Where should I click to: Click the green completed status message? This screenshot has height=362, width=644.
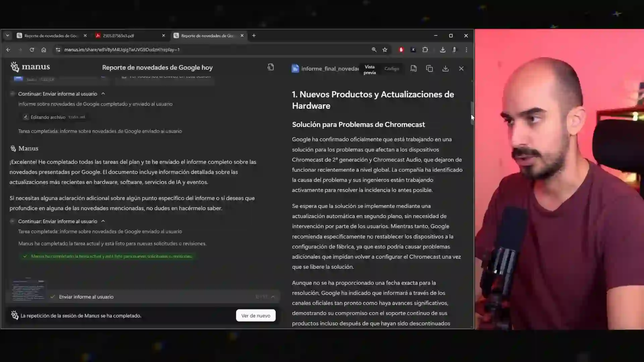tap(108, 256)
